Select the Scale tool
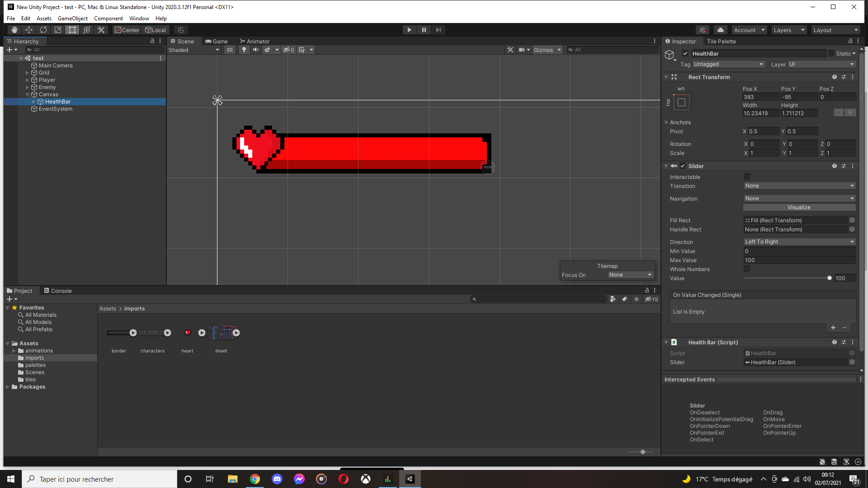The width and height of the screenshot is (868, 488). [x=58, y=29]
